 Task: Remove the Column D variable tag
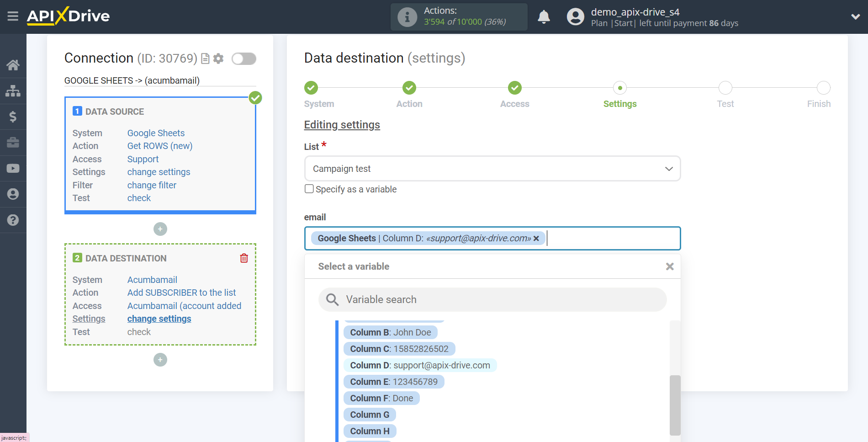click(536, 238)
